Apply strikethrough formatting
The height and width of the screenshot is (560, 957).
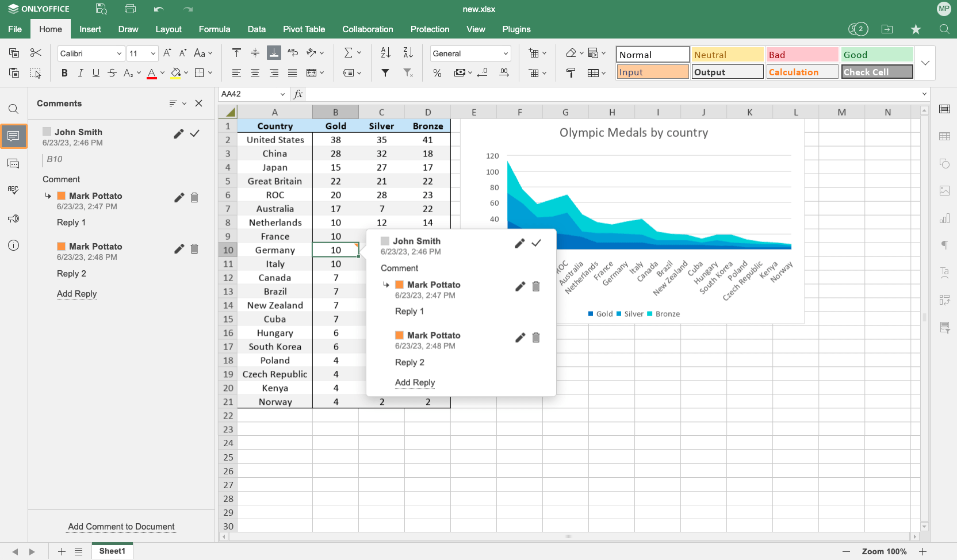coord(112,72)
